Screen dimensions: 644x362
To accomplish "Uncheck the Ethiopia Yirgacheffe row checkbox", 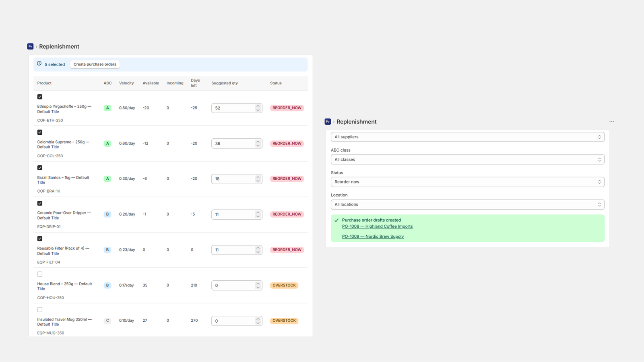I will click(40, 97).
